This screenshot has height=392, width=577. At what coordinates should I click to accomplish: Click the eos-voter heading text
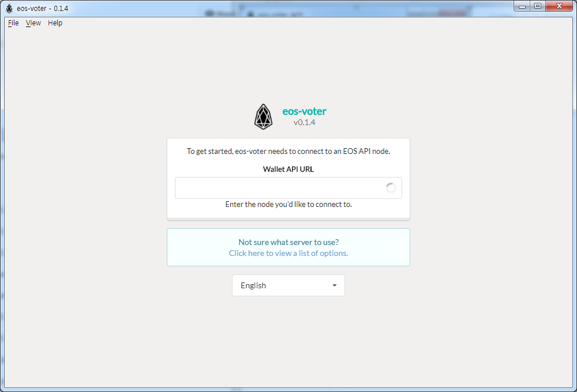pyautogui.click(x=304, y=111)
